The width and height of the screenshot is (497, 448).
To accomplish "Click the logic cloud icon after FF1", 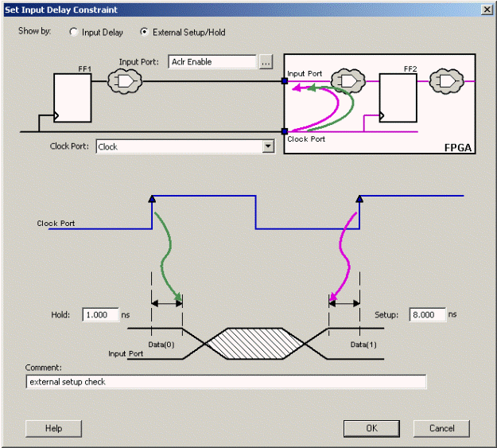I will click(125, 81).
